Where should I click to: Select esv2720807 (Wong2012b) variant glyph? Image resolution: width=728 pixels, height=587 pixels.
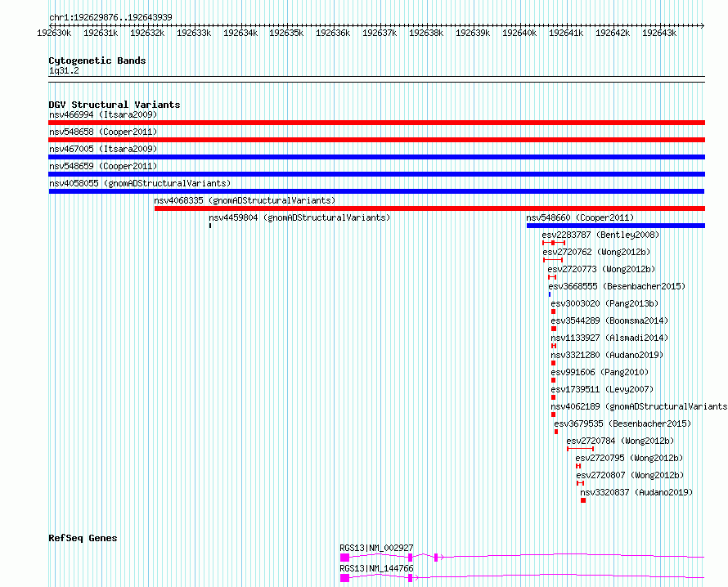(x=581, y=483)
